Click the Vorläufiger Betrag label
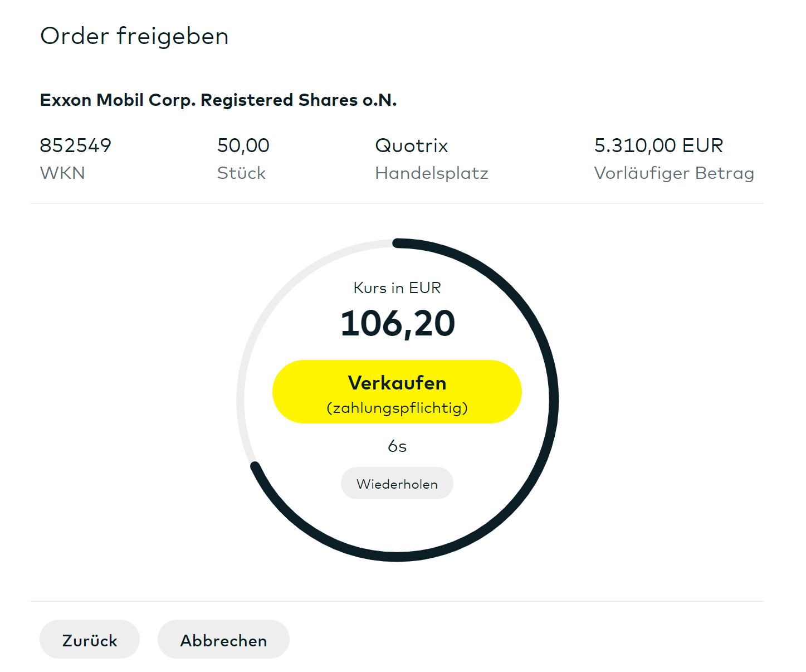806x672 pixels. pyautogui.click(x=674, y=173)
